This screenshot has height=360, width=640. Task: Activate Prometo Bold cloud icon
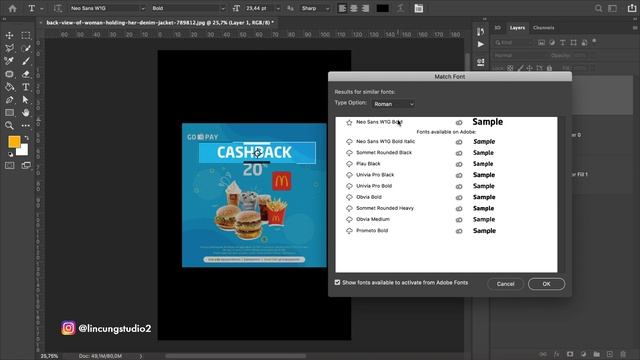pyautogui.click(x=349, y=231)
